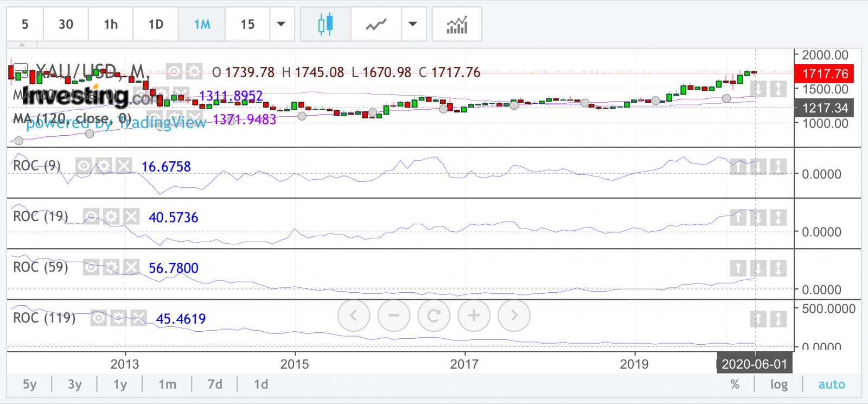Expand the time interval dropdown arrow
Screen dimensions: 868x404
point(281,24)
